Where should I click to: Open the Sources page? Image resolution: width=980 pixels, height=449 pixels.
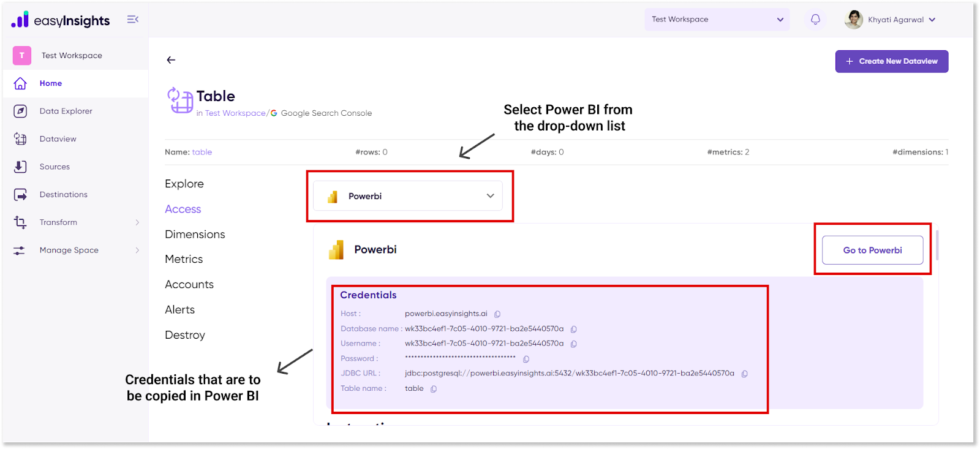tap(55, 167)
